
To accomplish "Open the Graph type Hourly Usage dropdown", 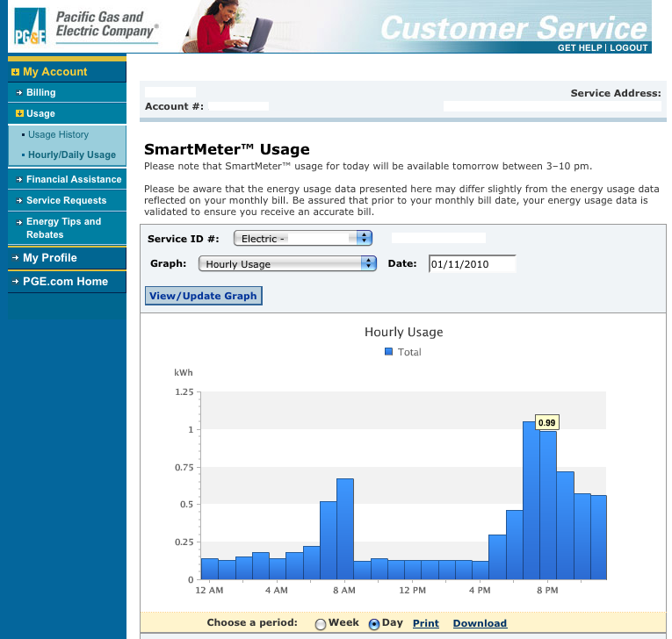I will [x=287, y=263].
